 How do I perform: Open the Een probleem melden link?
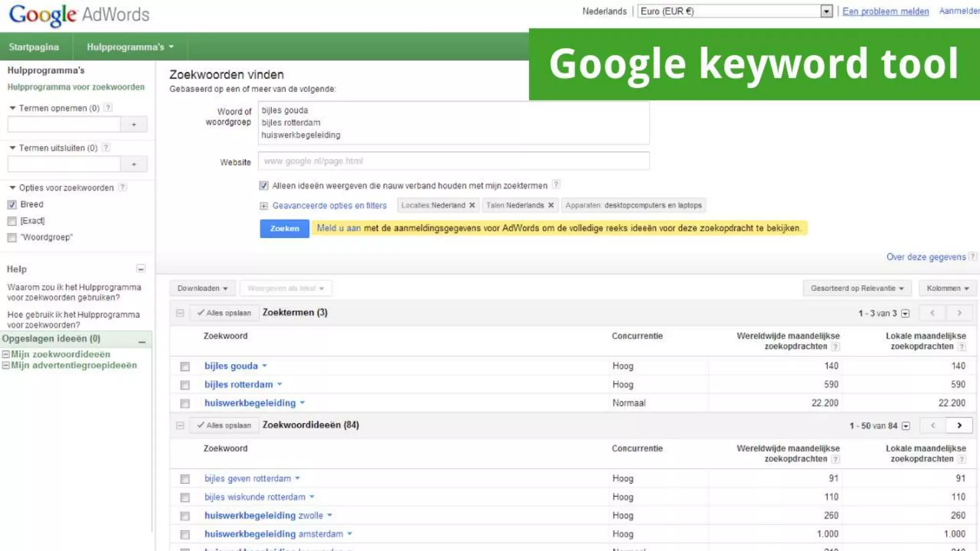(885, 11)
